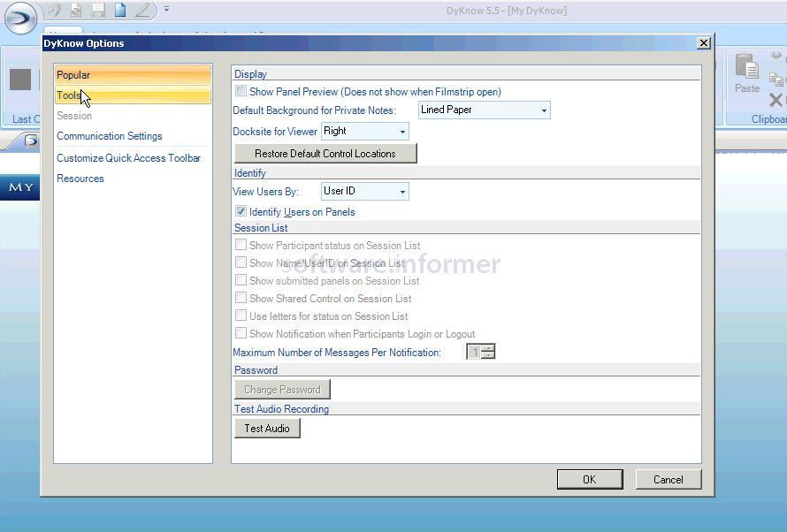
Task: Click the refresh document icon in quick access toolbar
Action: [x=76, y=10]
